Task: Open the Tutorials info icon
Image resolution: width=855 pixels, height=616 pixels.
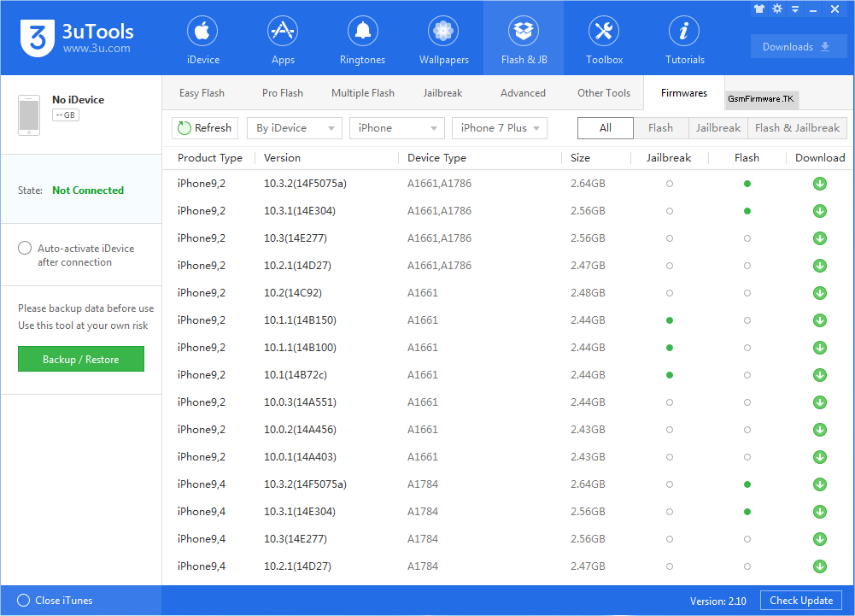Action: 684,31
